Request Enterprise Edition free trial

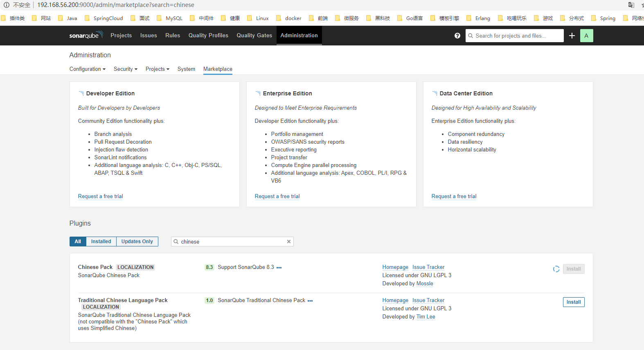277,196
